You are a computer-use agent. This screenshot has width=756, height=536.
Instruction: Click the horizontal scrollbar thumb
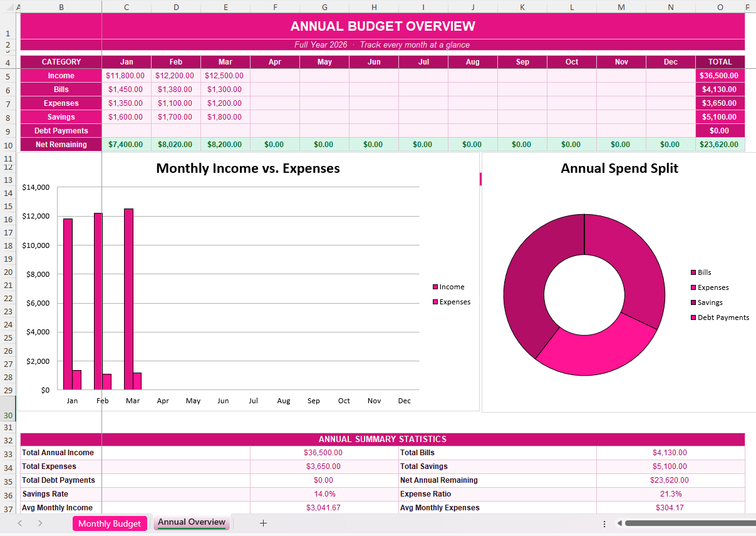coord(690,523)
